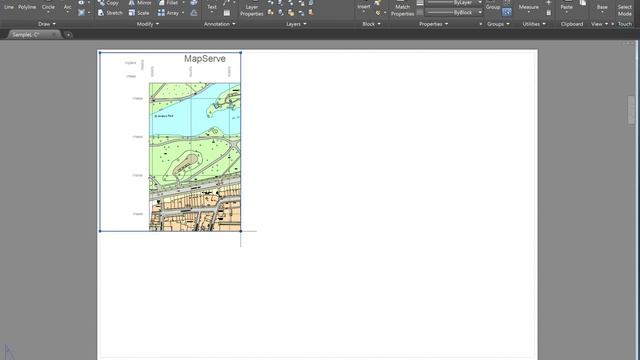This screenshot has width=640, height=360.
Task: Expand the Properties panel
Action: click(433, 24)
